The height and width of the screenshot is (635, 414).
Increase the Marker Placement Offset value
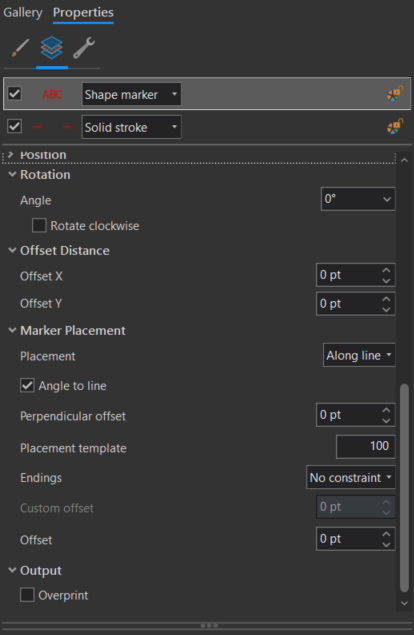pyautogui.click(x=386, y=534)
